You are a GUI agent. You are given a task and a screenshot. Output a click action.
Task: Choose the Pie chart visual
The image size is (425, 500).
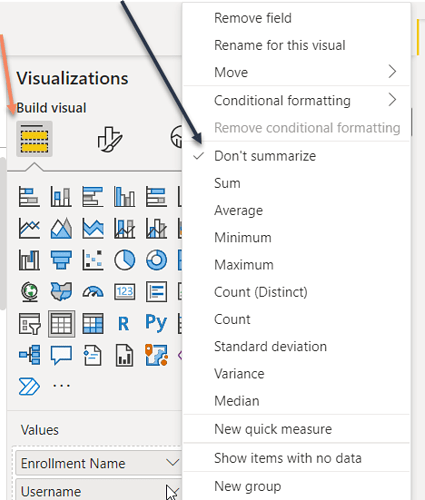(x=124, y=260)
